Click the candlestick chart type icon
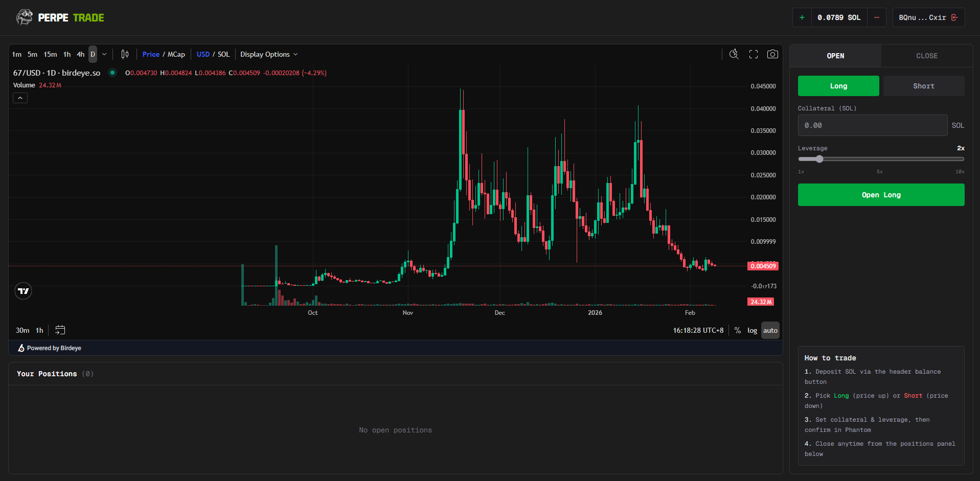 (125, 54)
